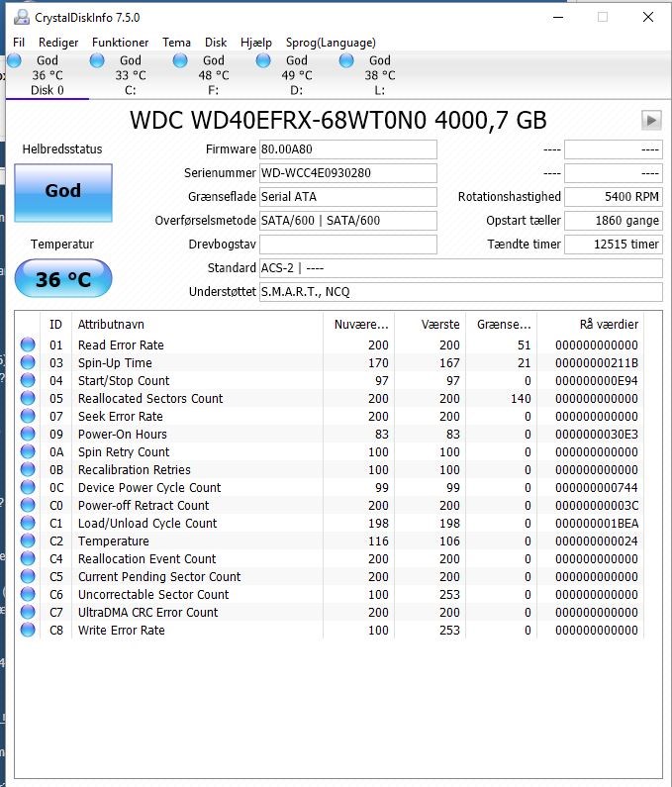
Task: Click status orb for Power-On Hours
Action: 28,434
